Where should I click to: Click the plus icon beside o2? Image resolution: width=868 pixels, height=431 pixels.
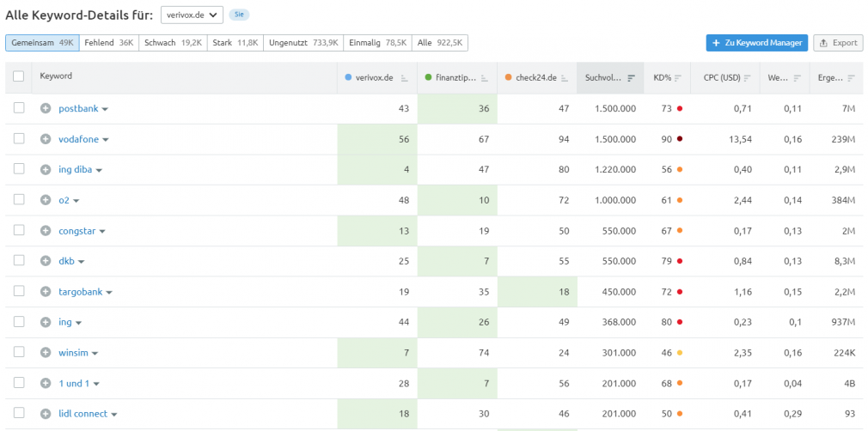point(46,200)
